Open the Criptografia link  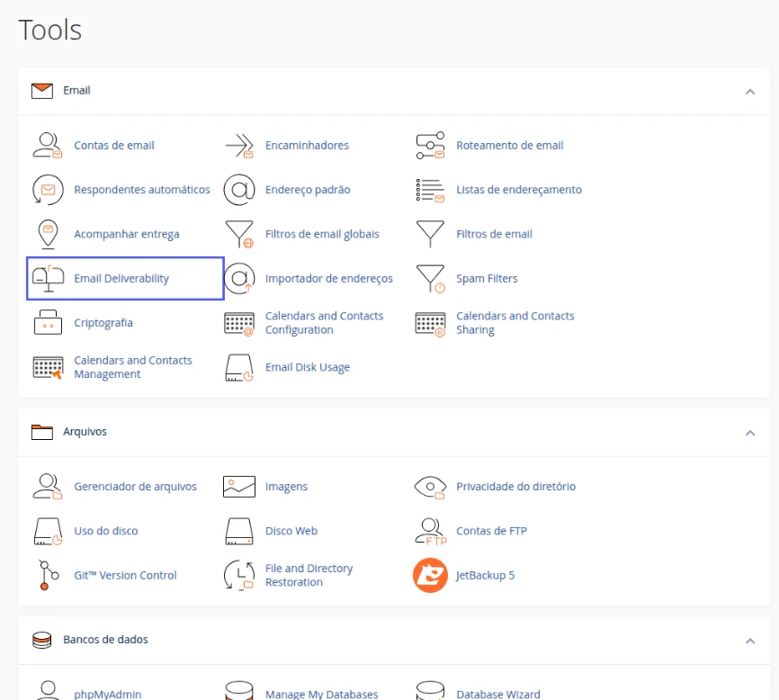click(x=103, y=323)
